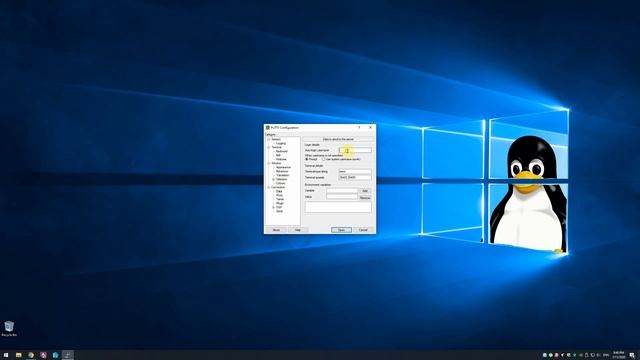
Task: Click the PuTTY title bar icon
Action: (267, 127)
